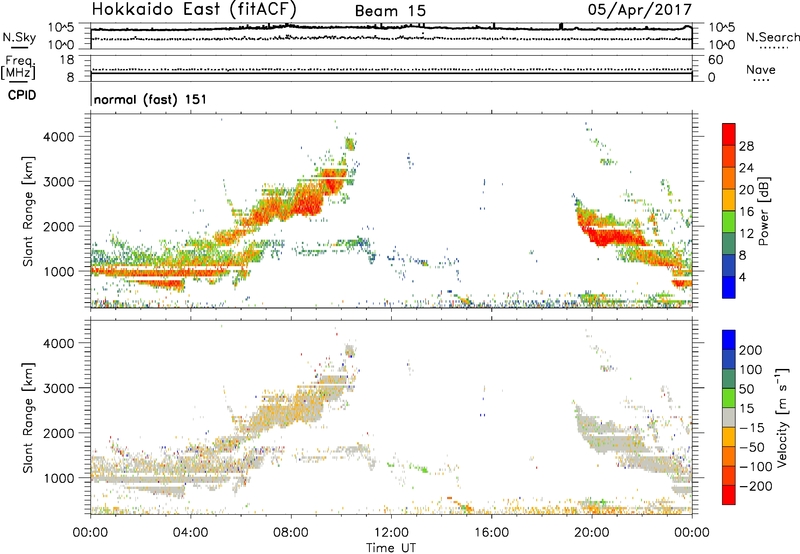Click the '-200' value on velocity colorbar

pyautogui.click(x=755, y=486)
